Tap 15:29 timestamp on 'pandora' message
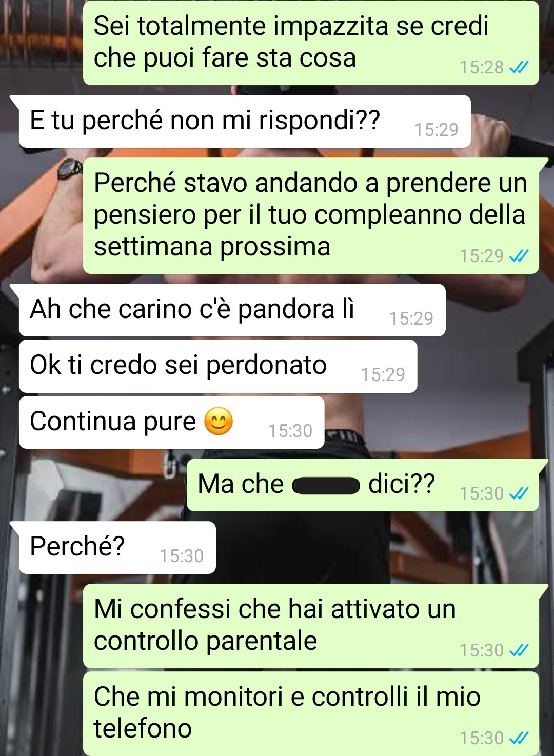 point(411,319)
